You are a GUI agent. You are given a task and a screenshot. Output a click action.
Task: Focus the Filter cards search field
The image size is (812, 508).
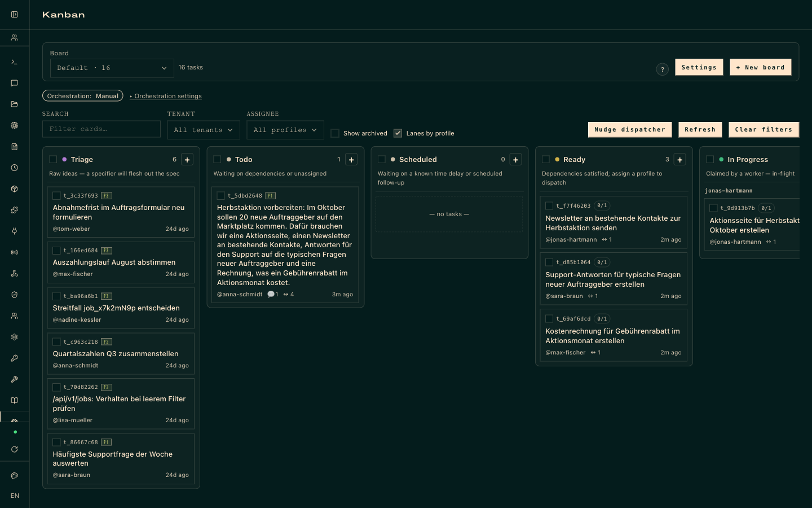(x=101, y=129)
